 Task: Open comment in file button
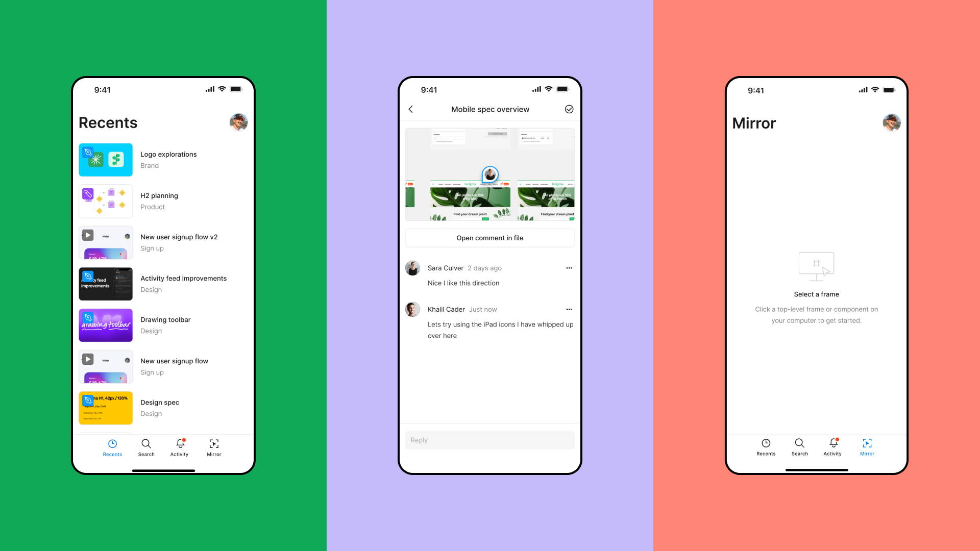coord(489,237)
